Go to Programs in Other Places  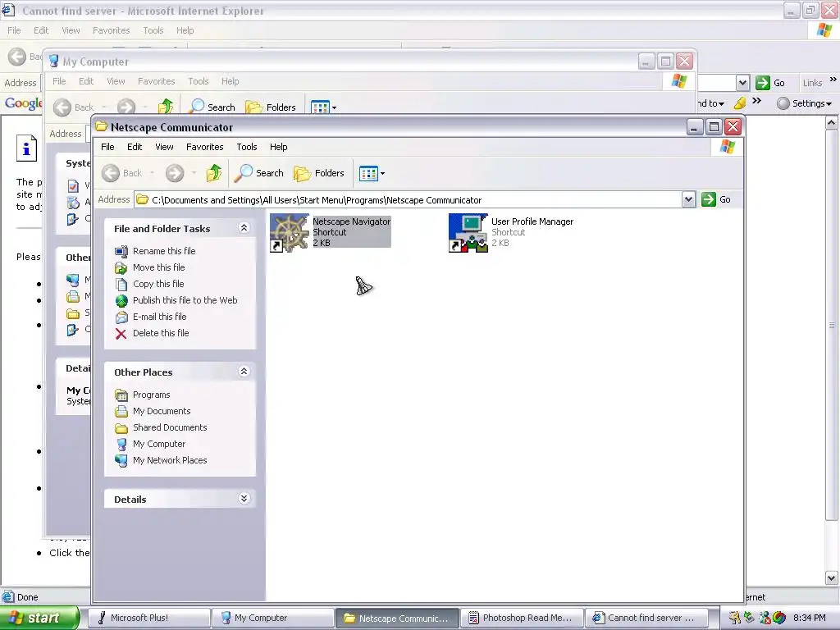click(151, 395)
